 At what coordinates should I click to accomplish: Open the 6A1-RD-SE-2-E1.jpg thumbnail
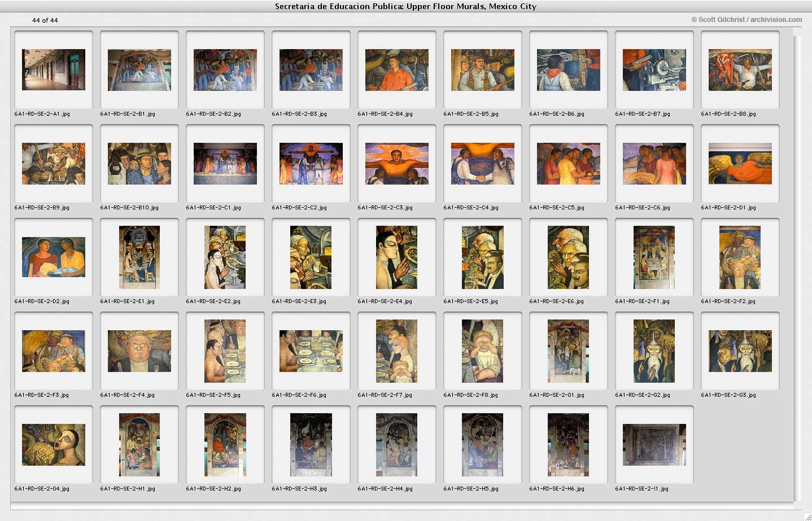coord(139,257)
